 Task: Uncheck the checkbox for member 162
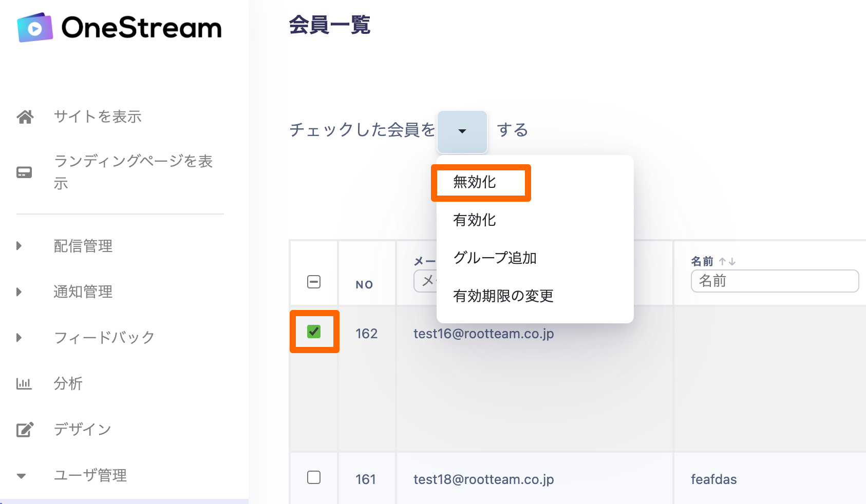click(314, 332)
